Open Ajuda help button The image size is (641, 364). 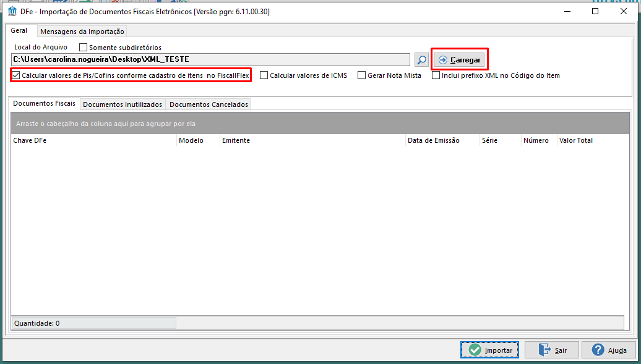pos(609,350)
